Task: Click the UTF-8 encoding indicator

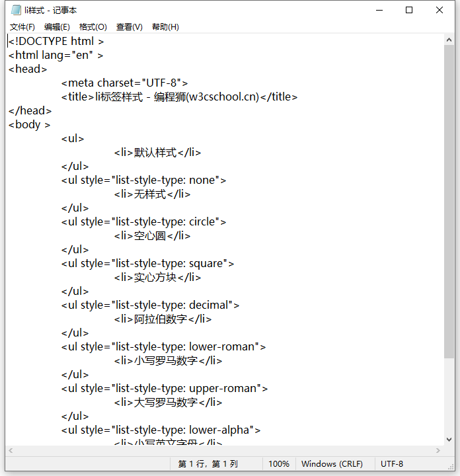Action: point(392,464)
